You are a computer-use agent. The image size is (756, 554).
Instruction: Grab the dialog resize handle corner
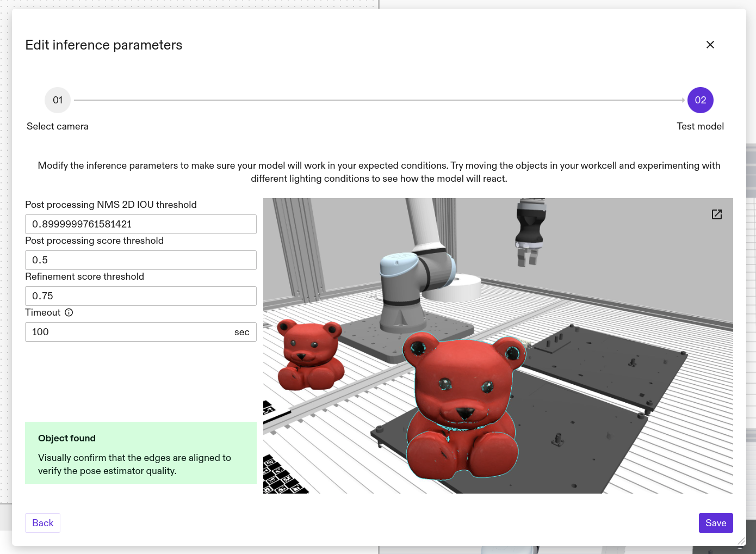coord(741,541)
